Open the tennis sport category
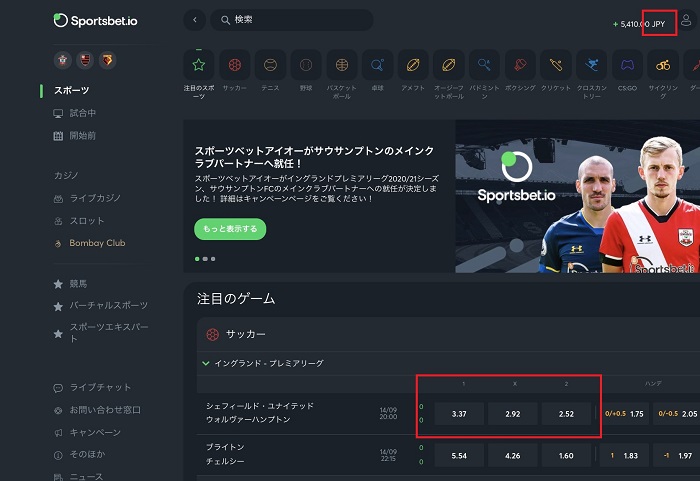The image size is (700, 481). click(270, 65)
